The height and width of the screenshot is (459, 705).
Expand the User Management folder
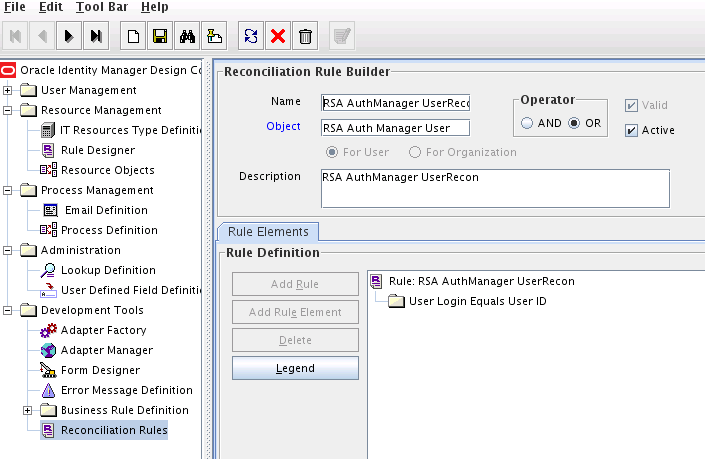[8, 90]
